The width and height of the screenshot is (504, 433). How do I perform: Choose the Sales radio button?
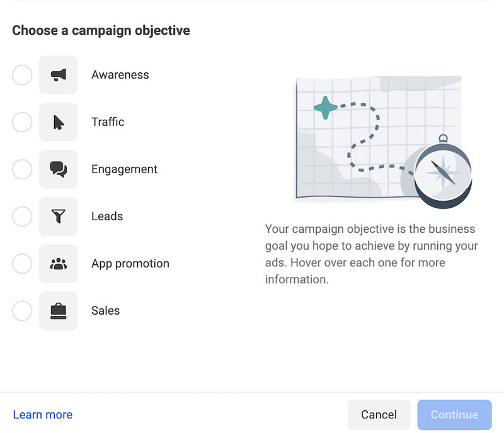[22, 311]
